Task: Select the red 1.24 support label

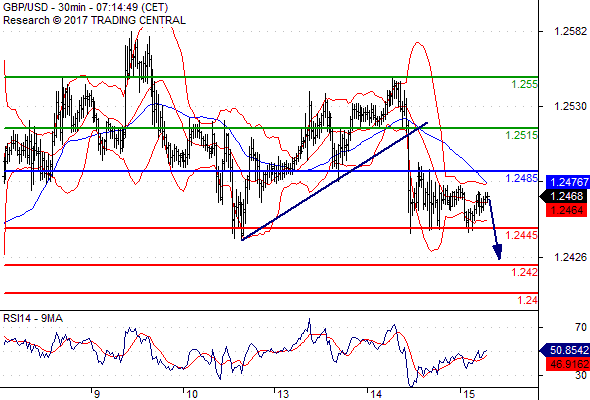Action: tap(528, 300)
